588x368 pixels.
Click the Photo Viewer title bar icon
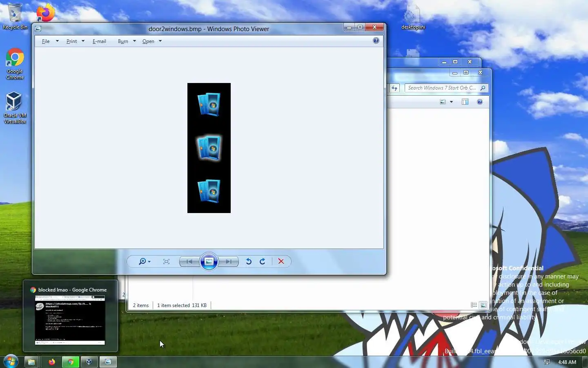(38, 29)
